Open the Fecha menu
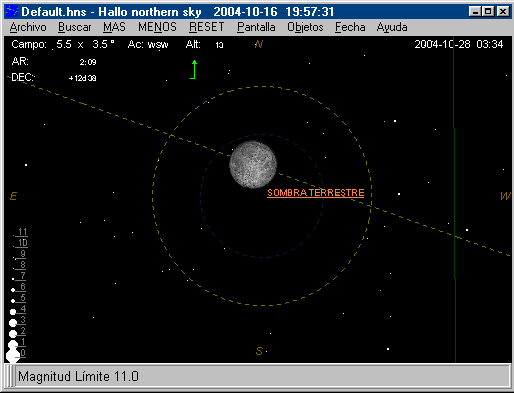The height and width of the screenshot is (393, 514). pos(350,27)
